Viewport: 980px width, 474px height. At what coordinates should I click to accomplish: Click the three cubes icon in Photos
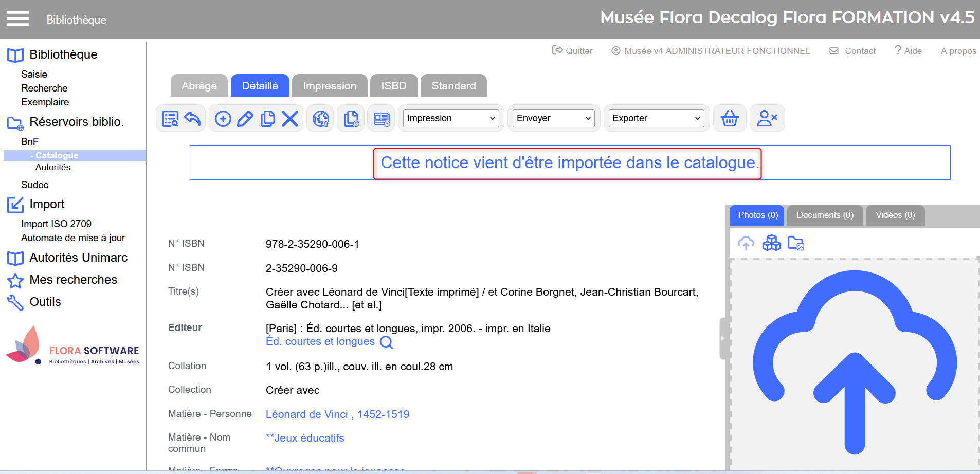(771, 243)
